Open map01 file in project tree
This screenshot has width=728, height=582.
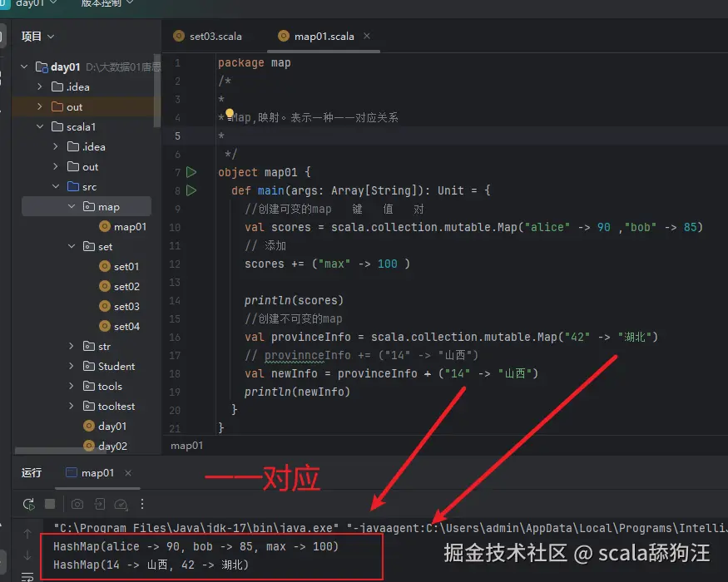coord(123,226)
